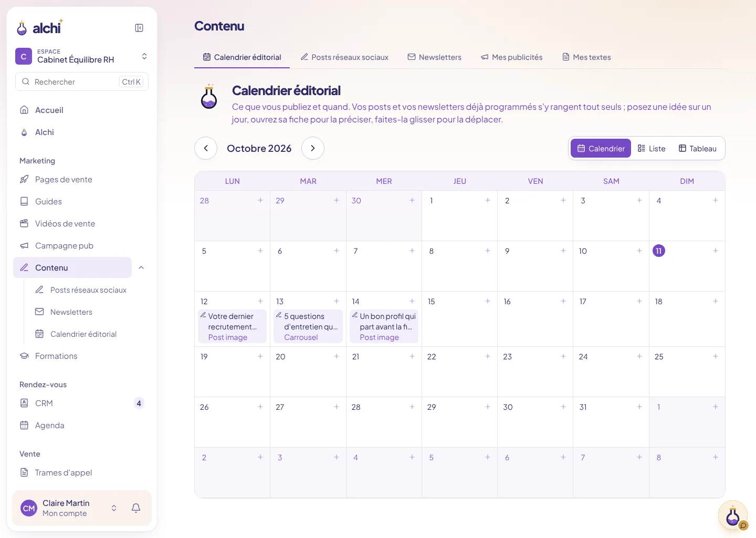Open the Mes publicités tab

pos(512,57)
